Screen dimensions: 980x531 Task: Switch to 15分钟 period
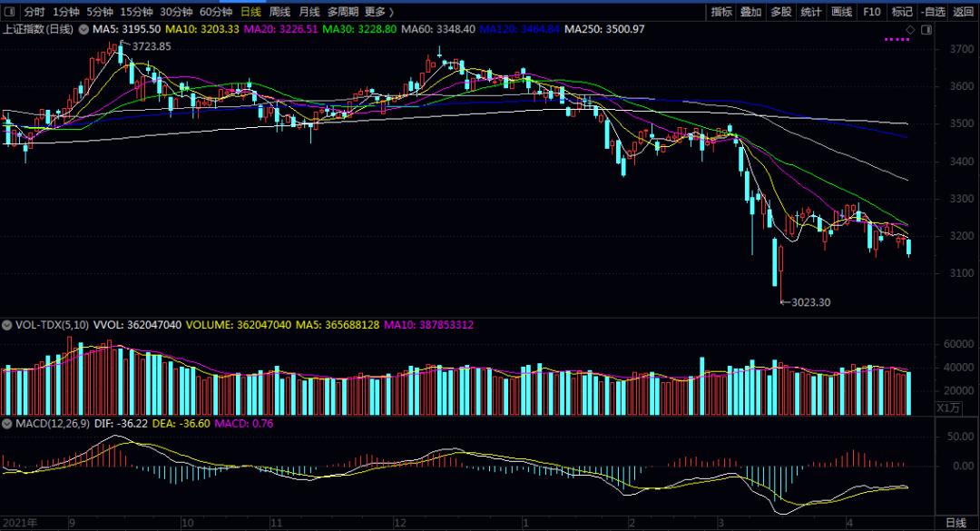[x=136, y=12]
